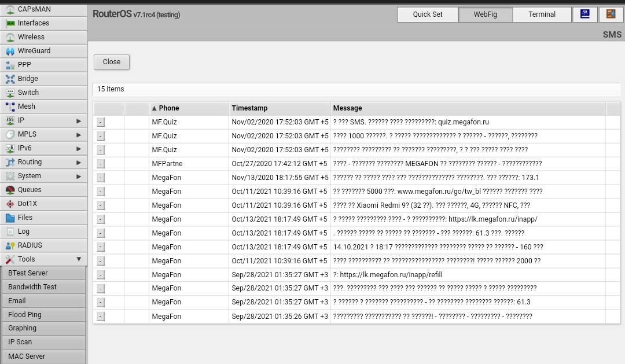625x364 pixels.
Task: Select timestamp Nov/13/2020 18:17:55 GMT +5
Action: pyautogui.click(x=280, y=178)
